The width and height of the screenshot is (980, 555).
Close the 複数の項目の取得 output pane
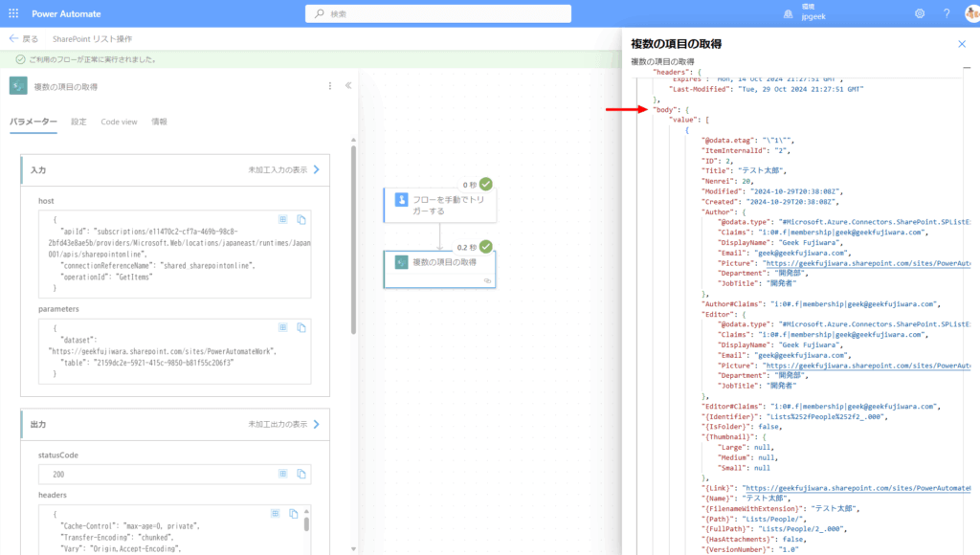[x=962, y=44]
